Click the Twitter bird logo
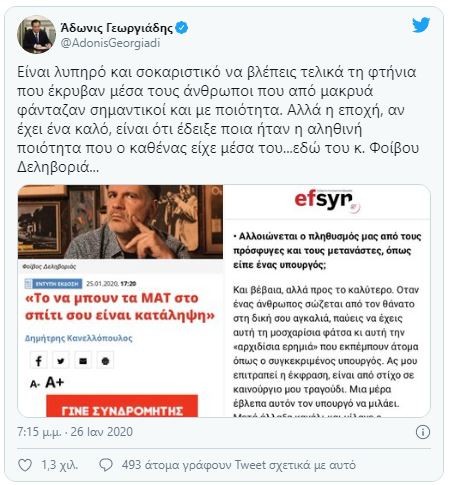Screen dimensions: 449x485 click(x=421, y=25)
